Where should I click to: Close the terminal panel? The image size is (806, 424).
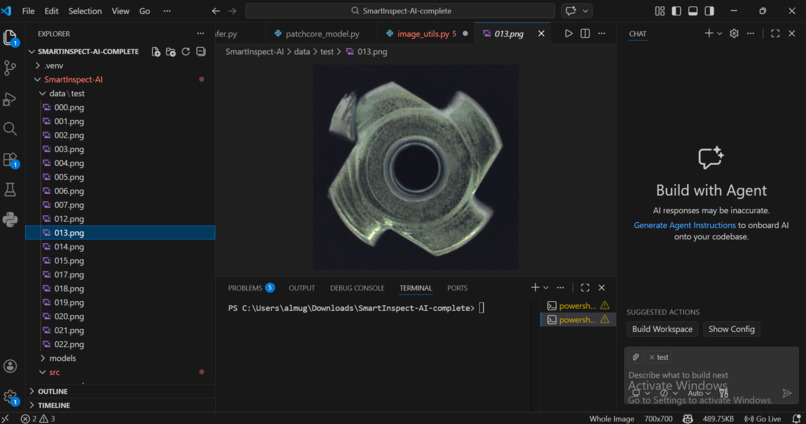click(601, 288)
